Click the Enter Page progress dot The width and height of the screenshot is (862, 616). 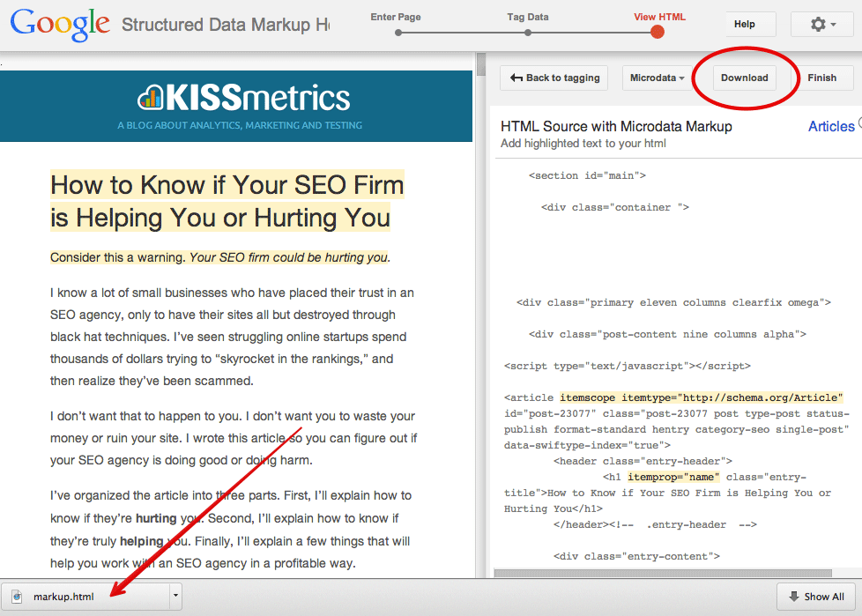[398, 33]
